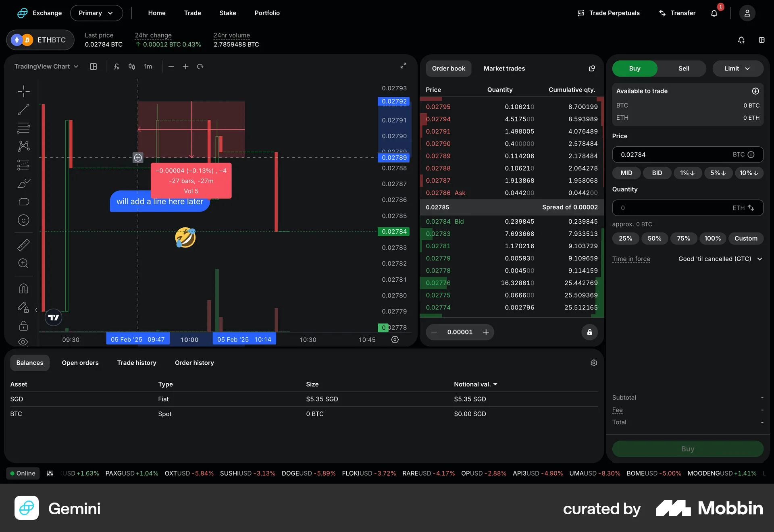Open the Trade history tab
Viewport: 774px width, 532px height.
[x=137, y=363]
